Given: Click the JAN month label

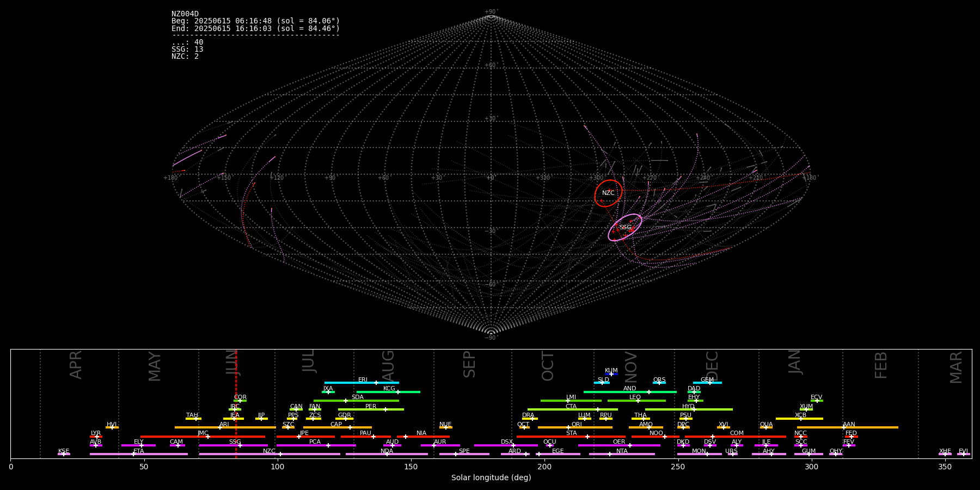Looking at the screenshot, I should coord(795,362).
